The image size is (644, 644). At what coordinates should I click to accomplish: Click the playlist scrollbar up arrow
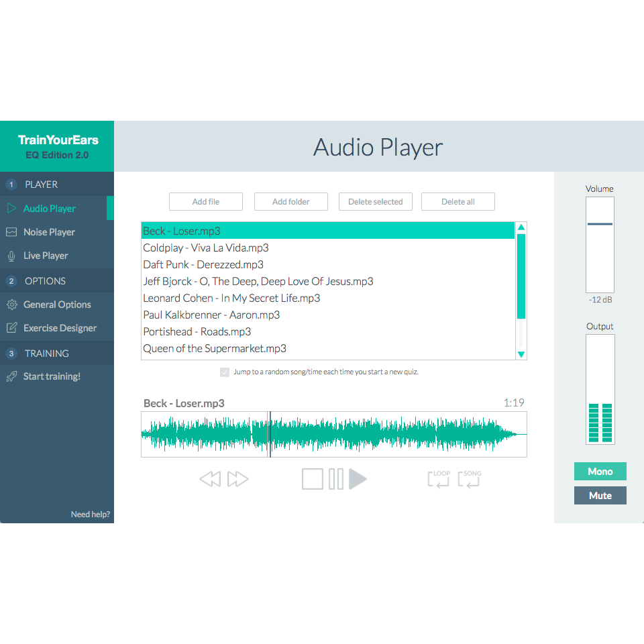pos(521,227)
